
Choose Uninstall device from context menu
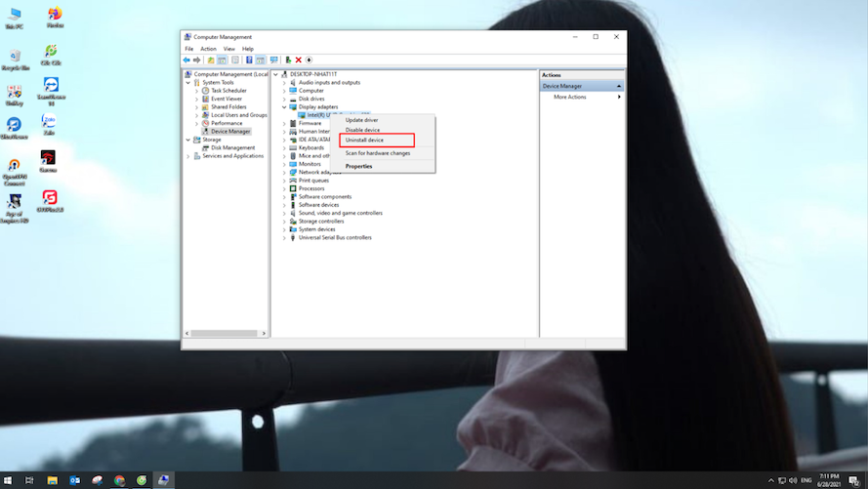(383, 140)
